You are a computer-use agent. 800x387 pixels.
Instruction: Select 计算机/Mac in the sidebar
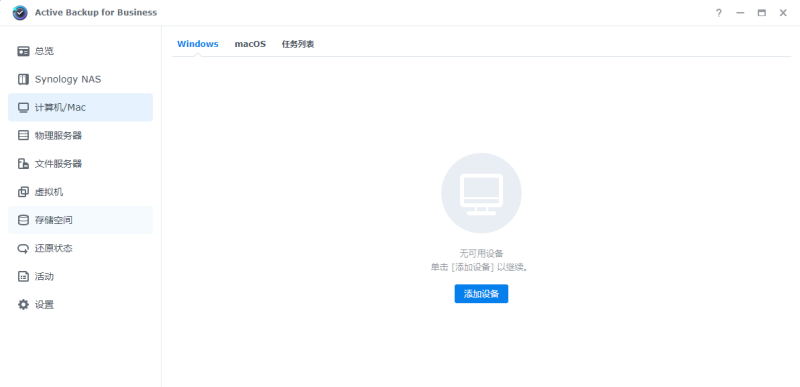(x=81, y=108)
